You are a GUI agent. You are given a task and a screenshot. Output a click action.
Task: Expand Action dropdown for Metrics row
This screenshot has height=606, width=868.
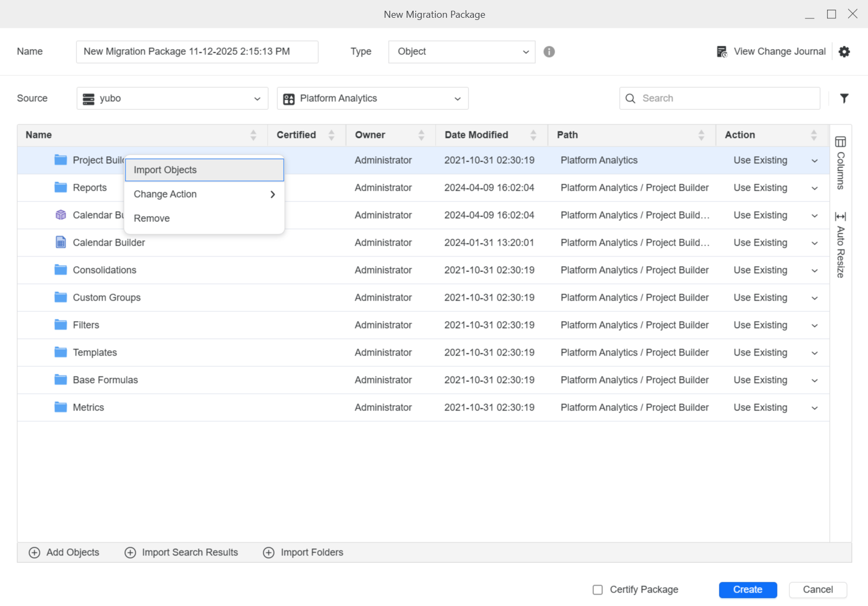814,408
